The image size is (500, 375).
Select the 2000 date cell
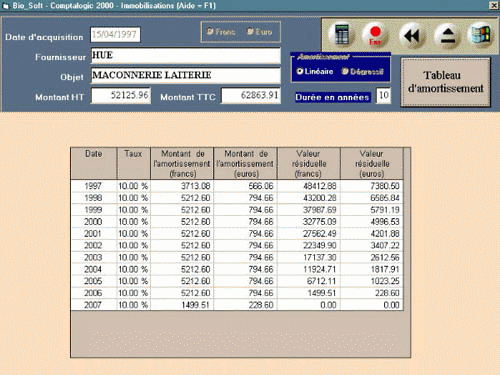pyautogui.click(x=94, y=222)
